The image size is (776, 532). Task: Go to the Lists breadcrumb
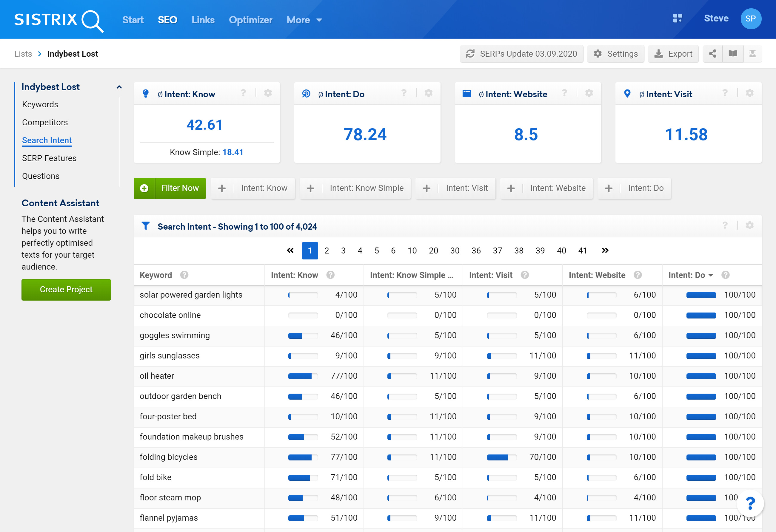(x=23, y=54)
